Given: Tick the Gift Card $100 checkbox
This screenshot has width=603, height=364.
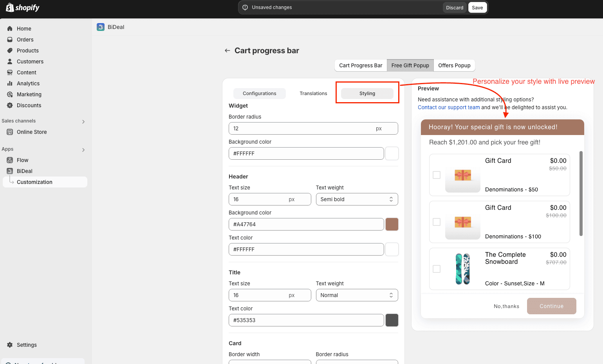Looking at the screenshot, I should (x=437, y=222).
